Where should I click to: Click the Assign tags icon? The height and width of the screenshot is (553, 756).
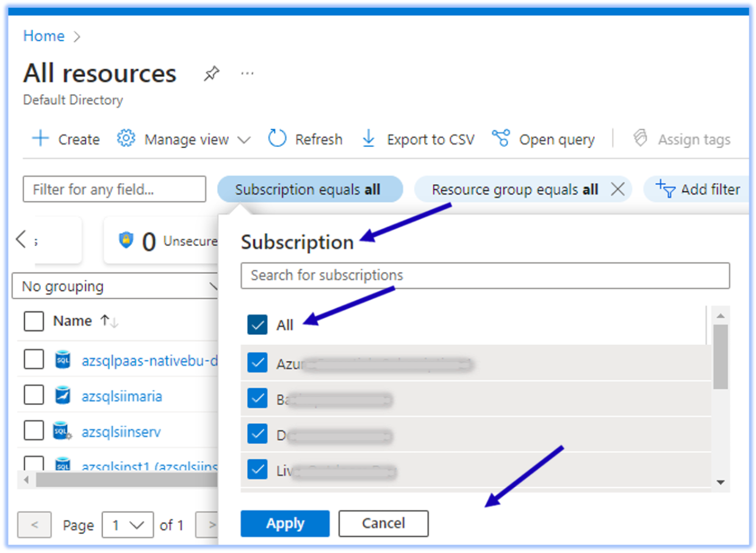[x=640, y=138]
